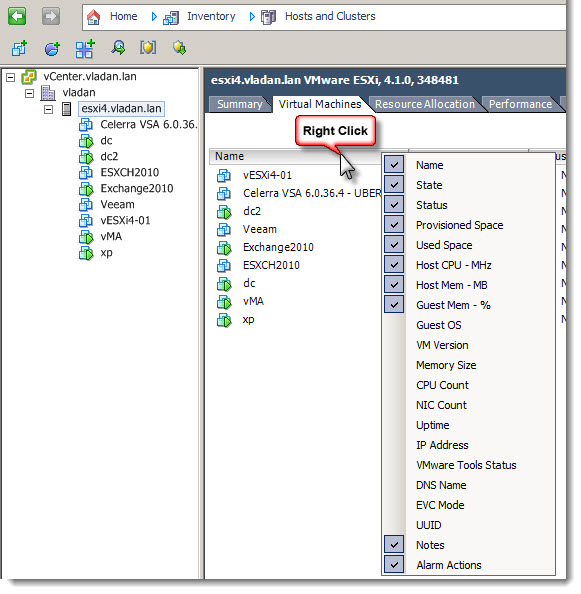Uncheck the Alarm Actions column checkbox
The height and width of the screenshot is (594, 581).
[x=394, y=565]
